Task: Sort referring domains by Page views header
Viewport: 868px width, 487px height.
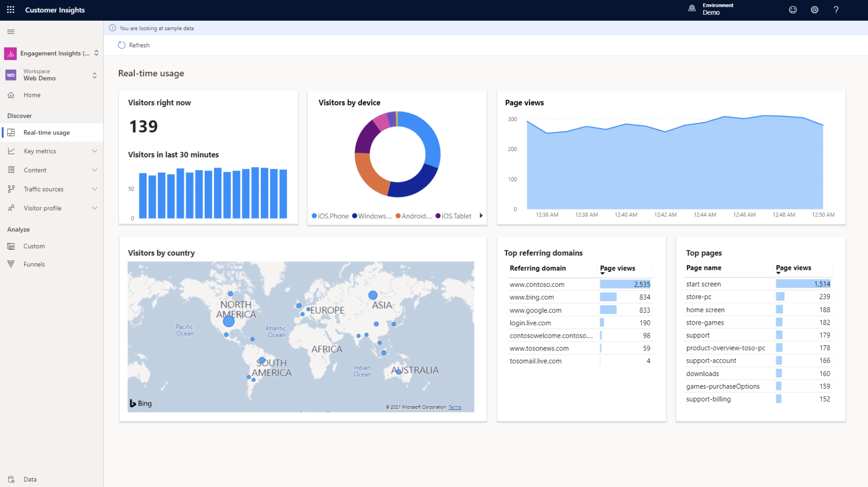Action: tap(617, 268)
